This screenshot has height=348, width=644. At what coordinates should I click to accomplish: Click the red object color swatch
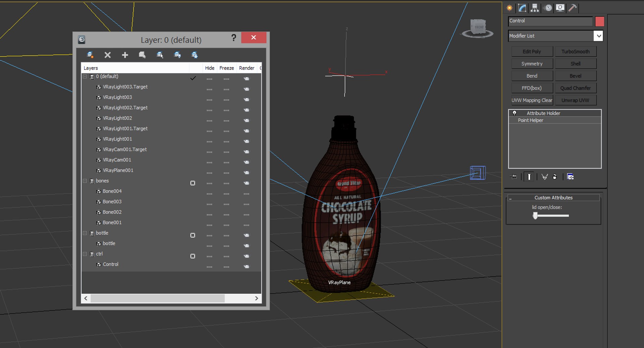pyautogui.click(x=600, y=21)
